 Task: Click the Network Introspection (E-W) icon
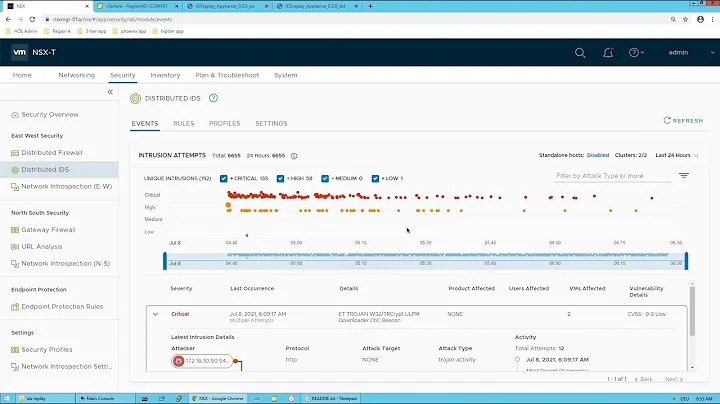click(15, 187)
